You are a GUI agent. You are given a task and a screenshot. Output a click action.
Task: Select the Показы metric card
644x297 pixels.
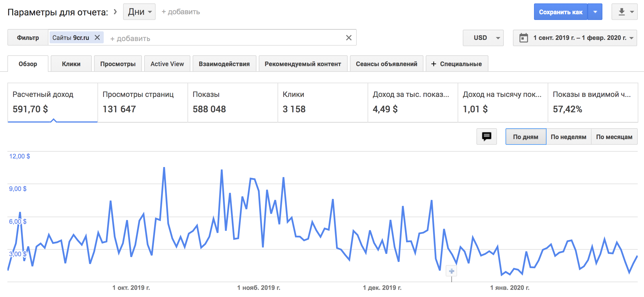[x=233, y=103]
